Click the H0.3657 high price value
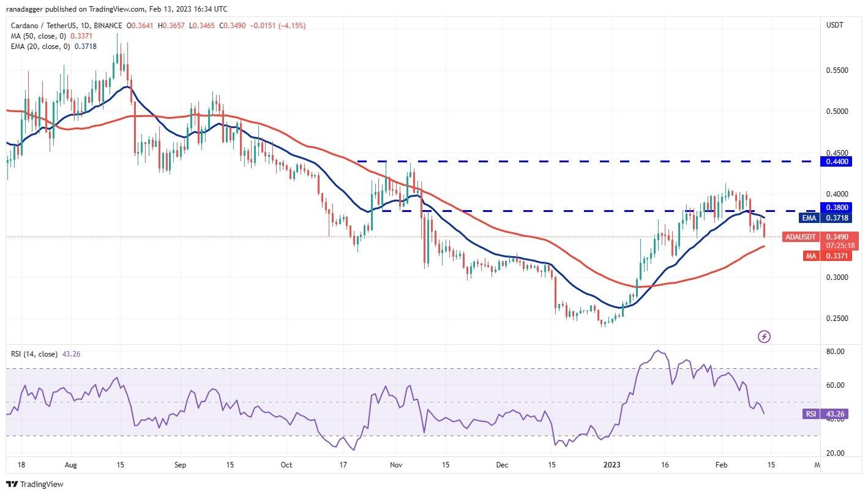Viewport: 868px width, 495px height. coord(170,26)
